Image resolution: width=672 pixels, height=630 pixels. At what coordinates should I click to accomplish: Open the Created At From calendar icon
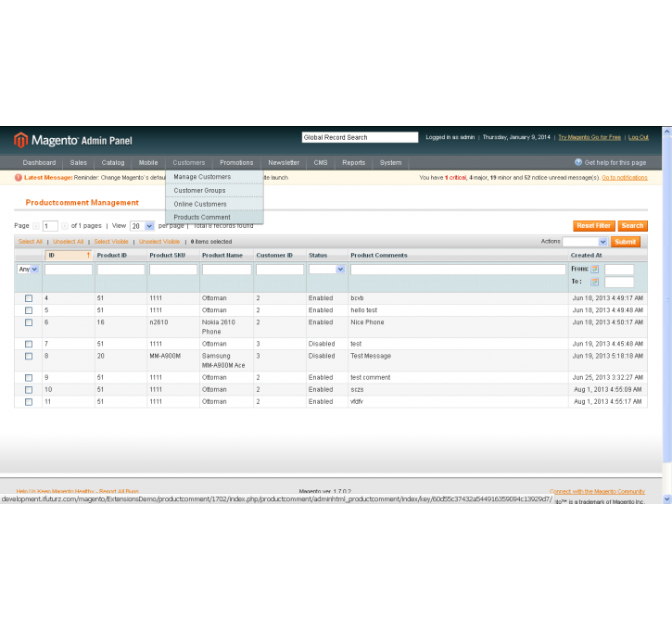tap(594, 270)
